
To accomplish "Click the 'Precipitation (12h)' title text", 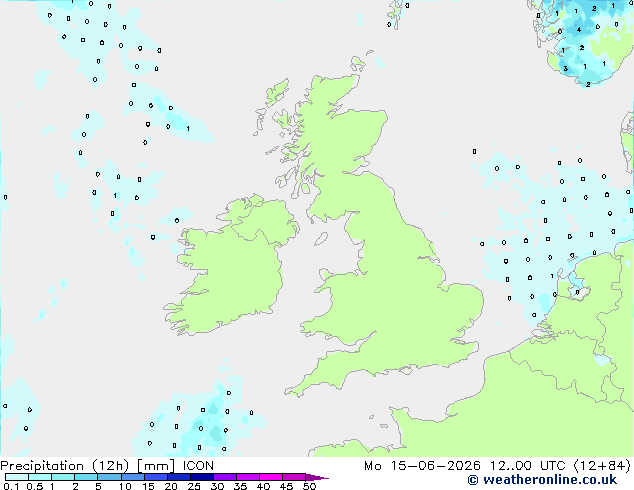I will 65,466.
